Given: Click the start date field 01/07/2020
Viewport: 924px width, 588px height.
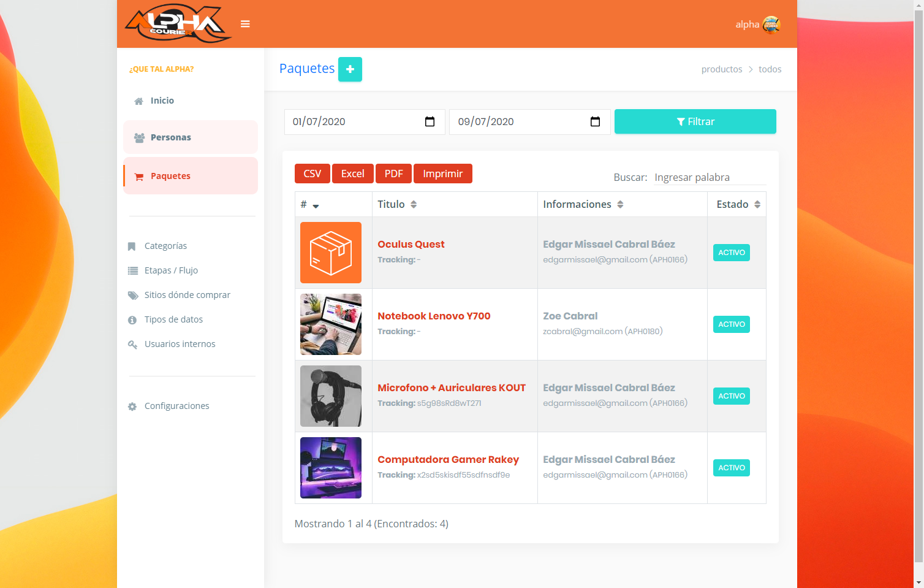Looking at the screenshot, I should pos(365,122).
